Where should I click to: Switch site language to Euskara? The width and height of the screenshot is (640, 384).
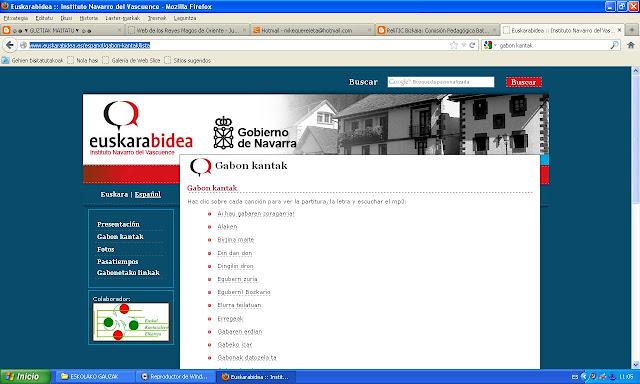114,194
